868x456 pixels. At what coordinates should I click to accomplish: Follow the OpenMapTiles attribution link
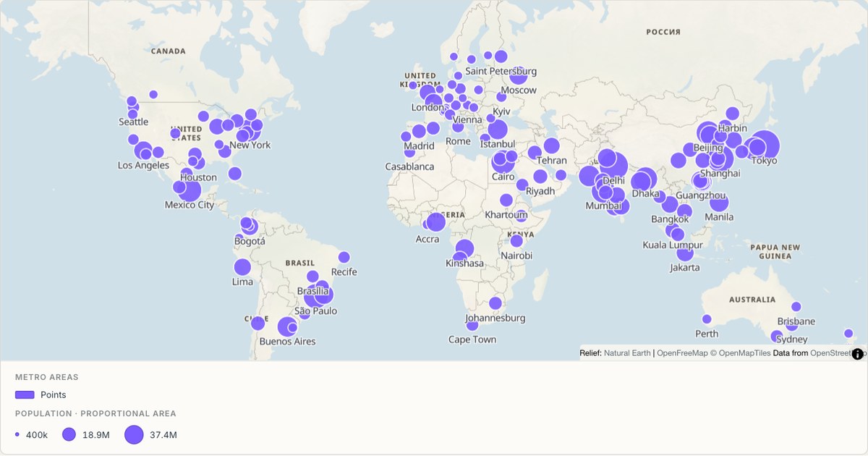(x=740, y=353)
